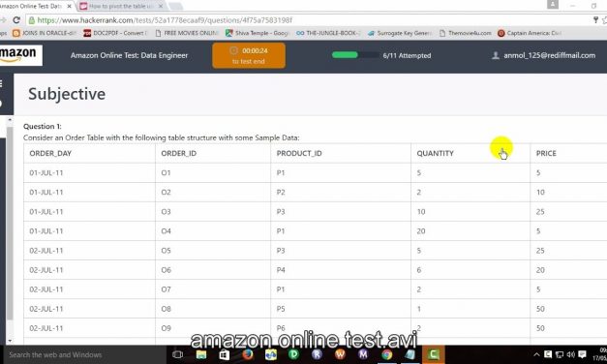Click the orange countdown timer button
Screen dimensions: 607x364
coord(249,56)
